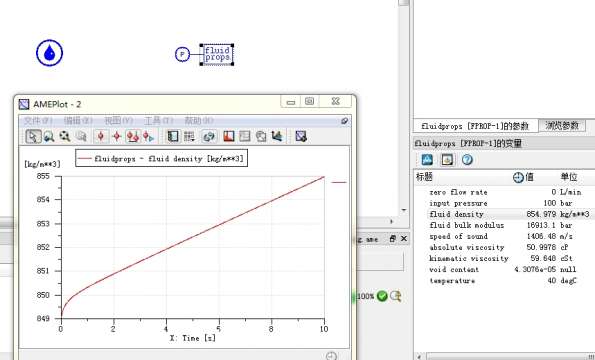The height and width of the screenshot is (360, 595).
Task: Click the blue question mark help icon
Action: [467, 160]
